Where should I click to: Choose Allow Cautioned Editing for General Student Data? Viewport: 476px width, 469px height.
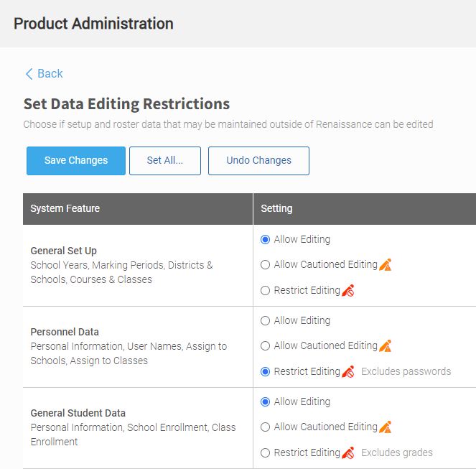(x=265, y=427)
